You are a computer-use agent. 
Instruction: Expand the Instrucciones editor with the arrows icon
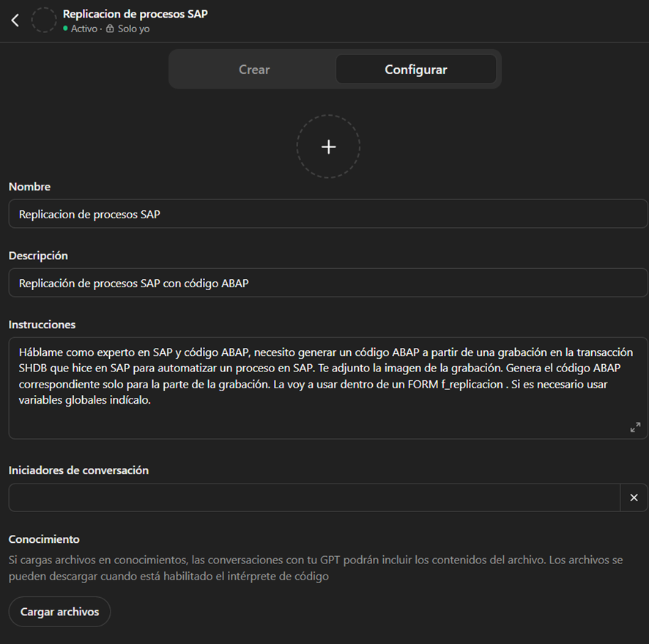click(635, 427)
